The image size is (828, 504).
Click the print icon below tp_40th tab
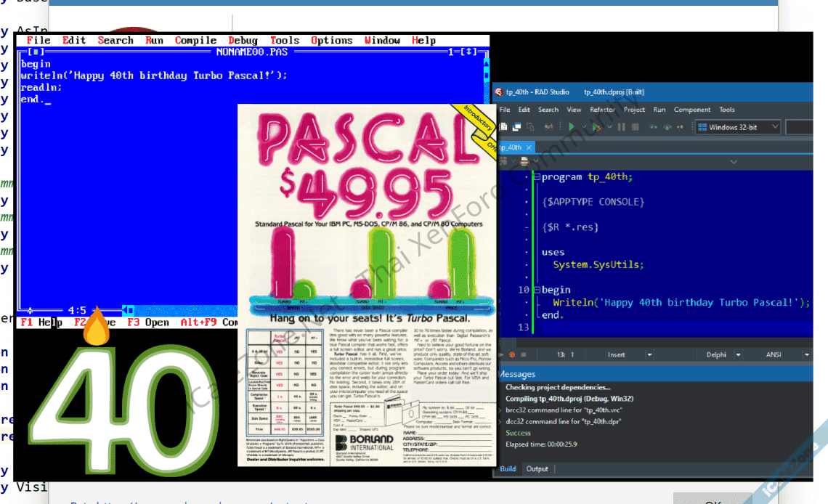(524, 161)
